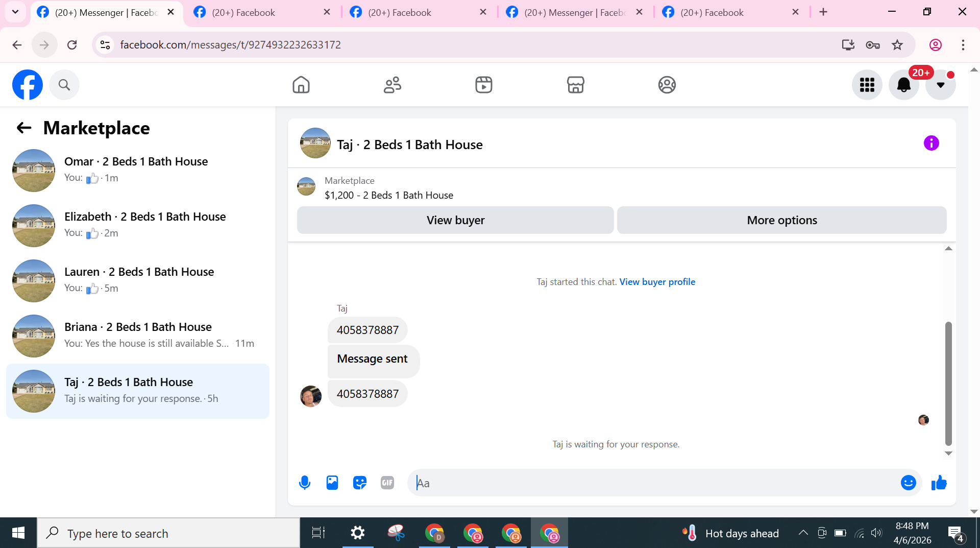Click the Message sent bubble
The height and width of the screenshot is (548, 980).
pos(374,361)
